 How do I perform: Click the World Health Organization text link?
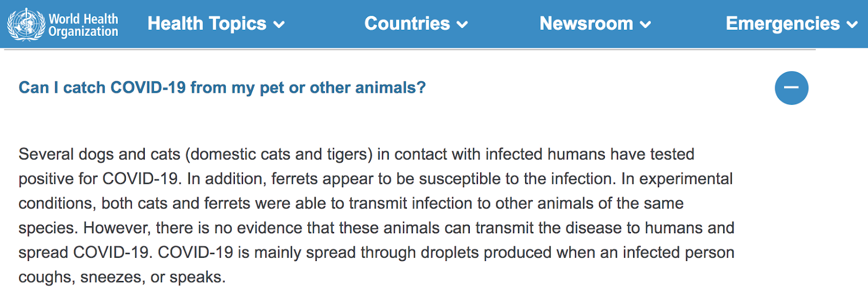pyautogui.click(x=84, y=25)
